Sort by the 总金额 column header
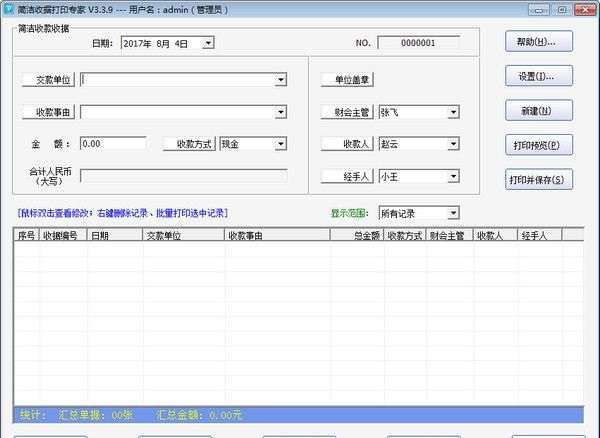This screenshot has height=438, width=600. (x=357, y=235)
